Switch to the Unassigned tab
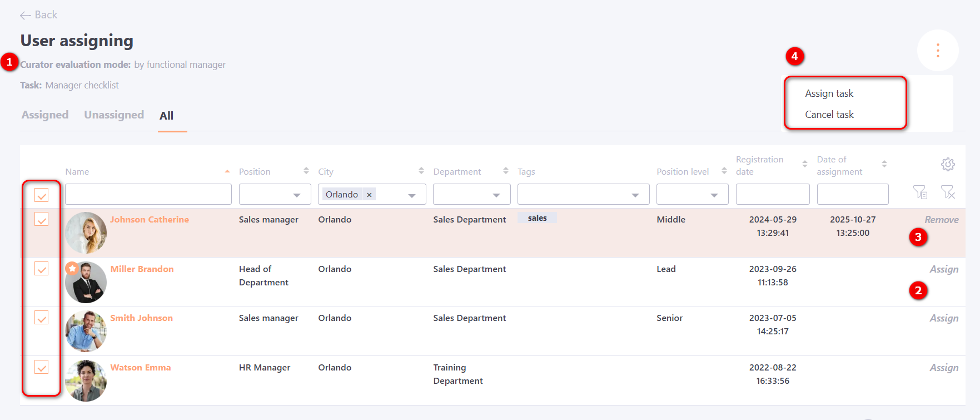 [114, 115]
